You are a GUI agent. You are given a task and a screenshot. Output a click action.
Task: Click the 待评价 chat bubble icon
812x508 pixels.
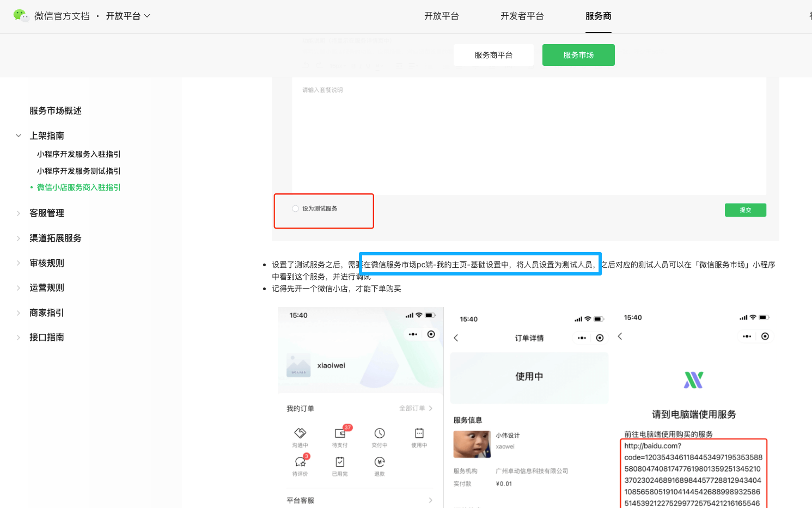pyautogui.click(x=300, y=462)
